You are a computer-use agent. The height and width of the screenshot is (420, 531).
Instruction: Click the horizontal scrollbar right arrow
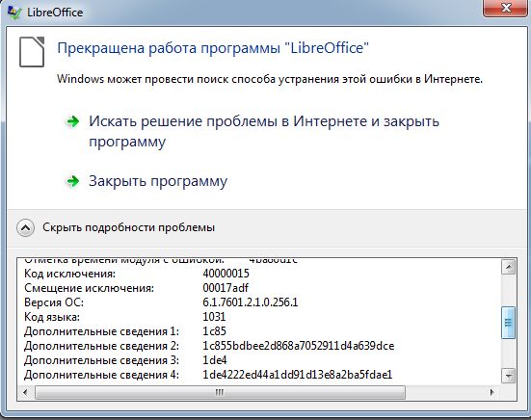(x=492, y=393)
